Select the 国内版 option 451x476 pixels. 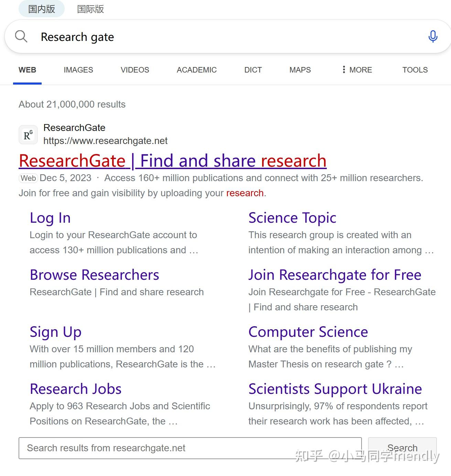click(x=41, y=9)
